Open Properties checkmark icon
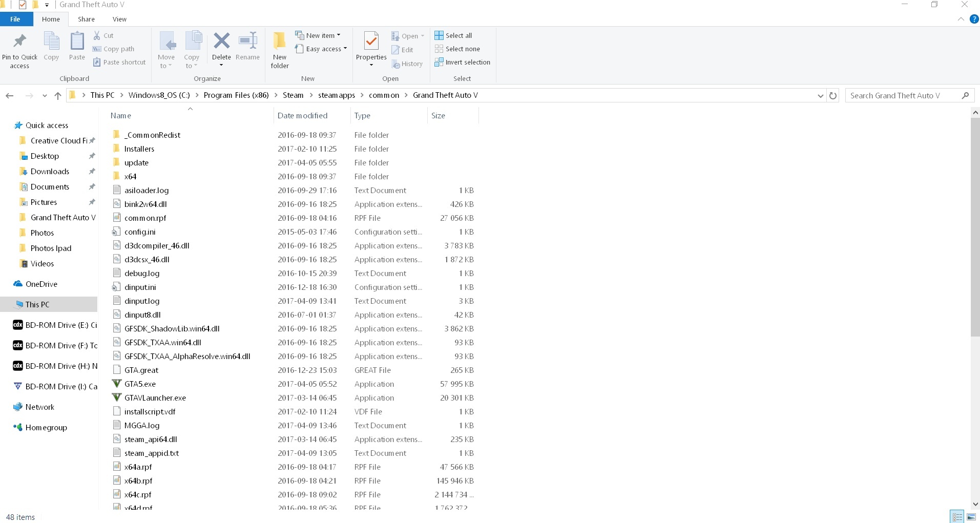This screenshot has height=523, width=980. (x=371, y=41)
